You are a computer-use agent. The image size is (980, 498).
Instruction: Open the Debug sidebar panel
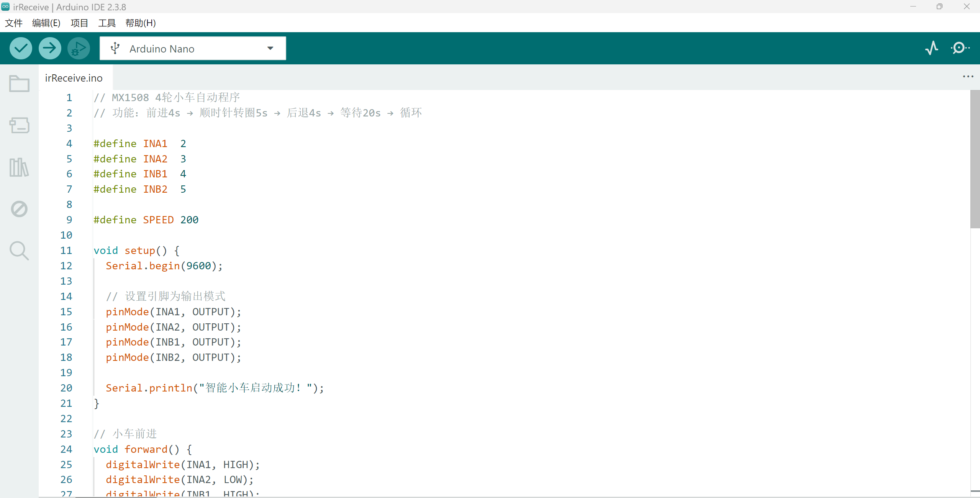(19, 209)
